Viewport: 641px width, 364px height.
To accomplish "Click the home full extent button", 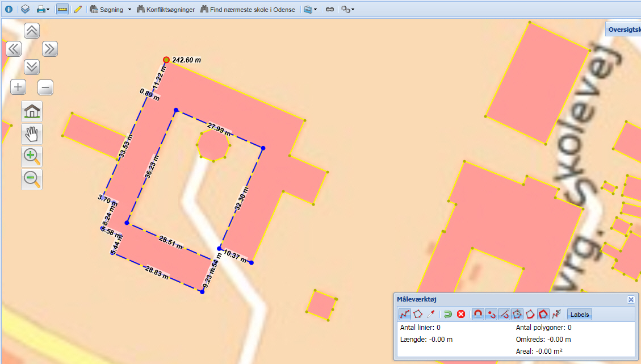I will pyautogui.click(x=32, y=111).
